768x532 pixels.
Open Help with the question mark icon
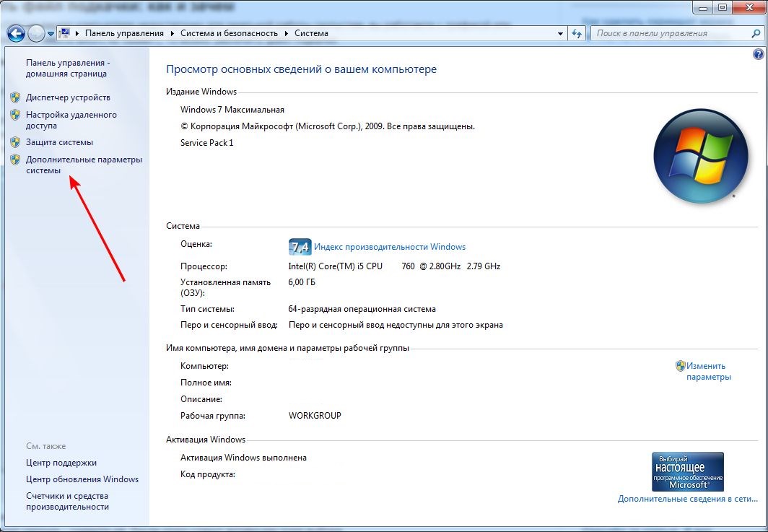(758, 54)
